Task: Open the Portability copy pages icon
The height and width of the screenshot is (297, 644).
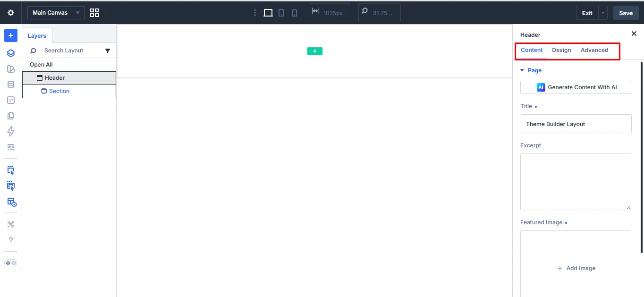Action: (x=11, y=116)
